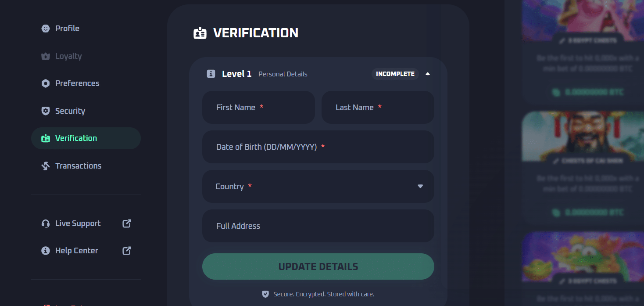Navigate to the Transactions section

tap(78, 166)
